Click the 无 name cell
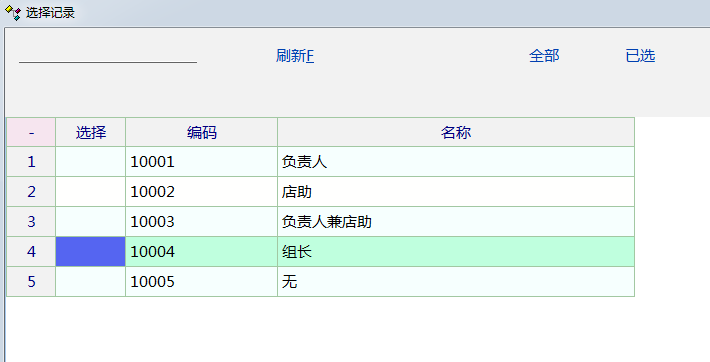The height and width of the screenshot is (362, 710). [x=456, y=281]
